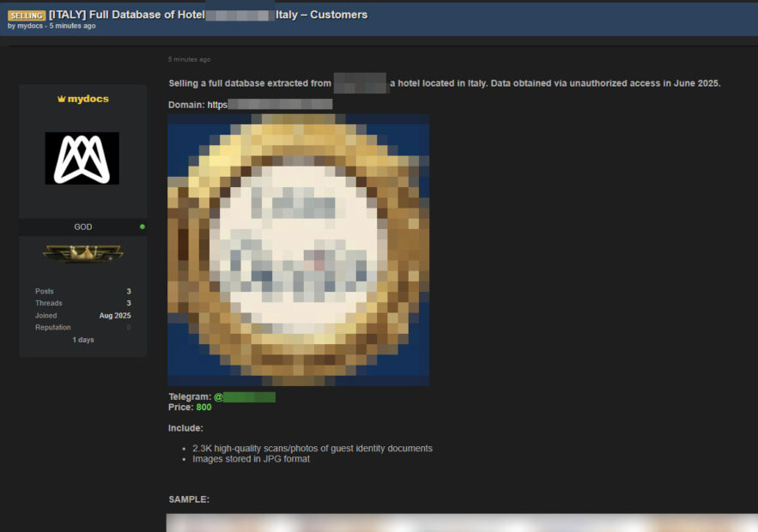Open the thread title link
The image size is (758, 532).
tap(208, 15)
